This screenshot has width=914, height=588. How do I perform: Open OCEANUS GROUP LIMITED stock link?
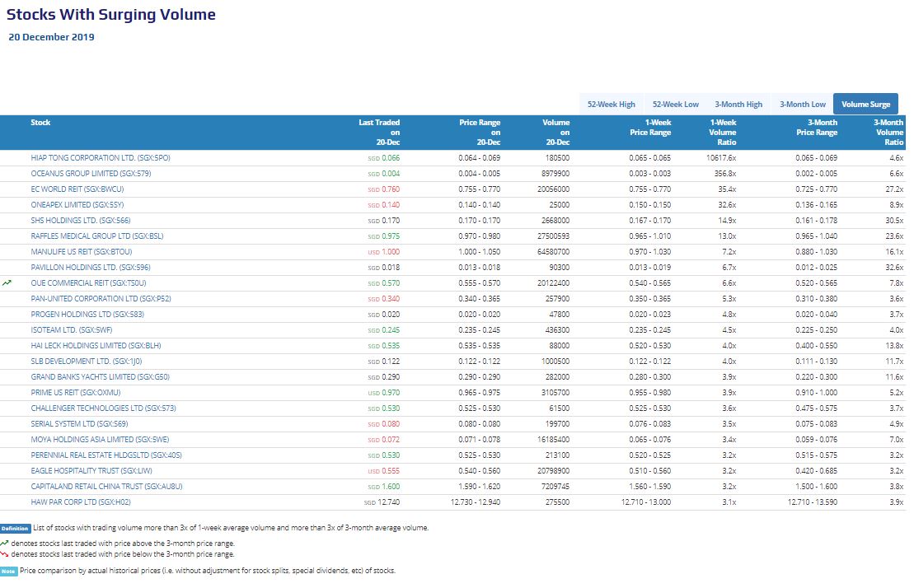(91, 174)
